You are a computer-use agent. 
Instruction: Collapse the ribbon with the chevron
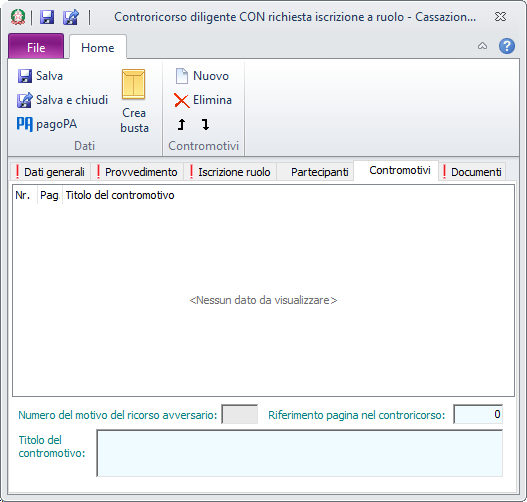(x=482, y=46)
